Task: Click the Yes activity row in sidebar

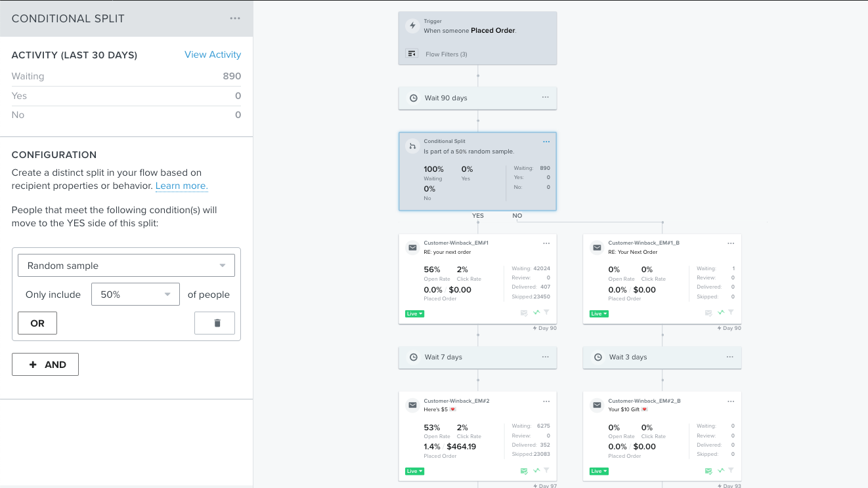Action: pyautogui.click(x=126, y=96)
